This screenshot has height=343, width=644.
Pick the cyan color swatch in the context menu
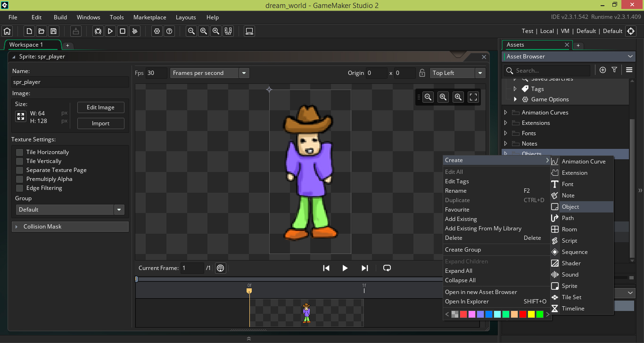click(x=497, y=314)
